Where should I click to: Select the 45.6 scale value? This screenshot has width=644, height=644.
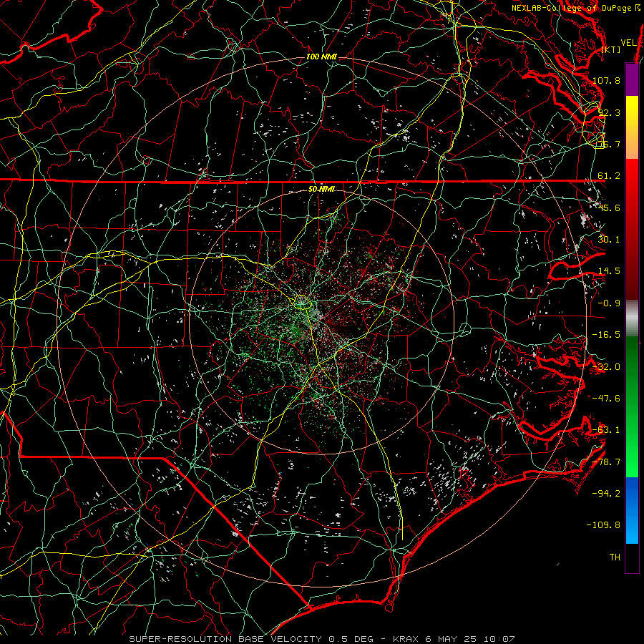pos(609,208)
